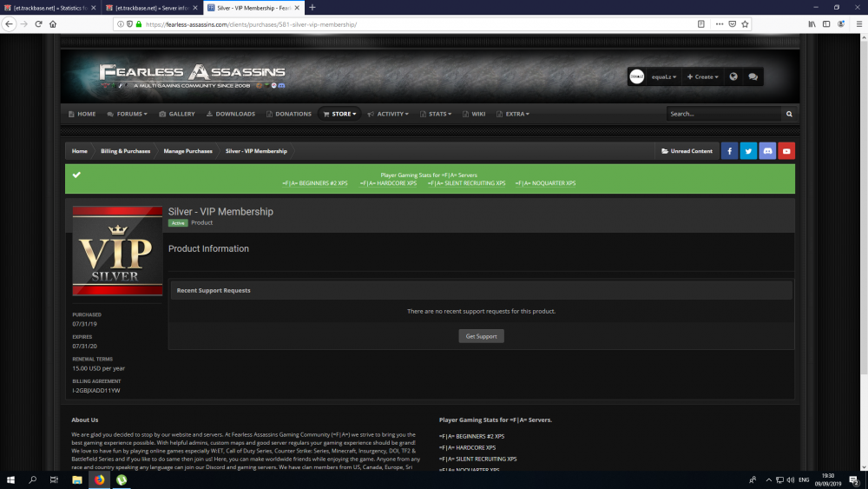Open the Gallery nav item

[x=177, y=114]
